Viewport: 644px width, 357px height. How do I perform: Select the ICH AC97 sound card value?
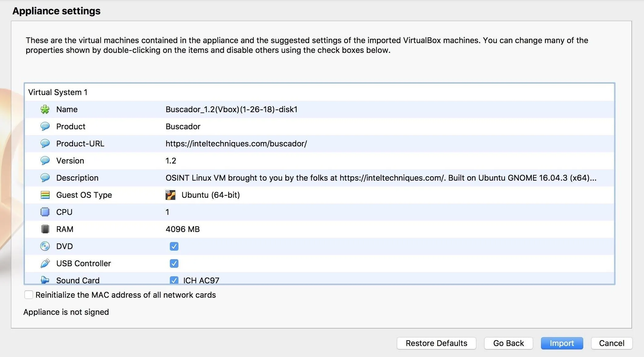201,280
